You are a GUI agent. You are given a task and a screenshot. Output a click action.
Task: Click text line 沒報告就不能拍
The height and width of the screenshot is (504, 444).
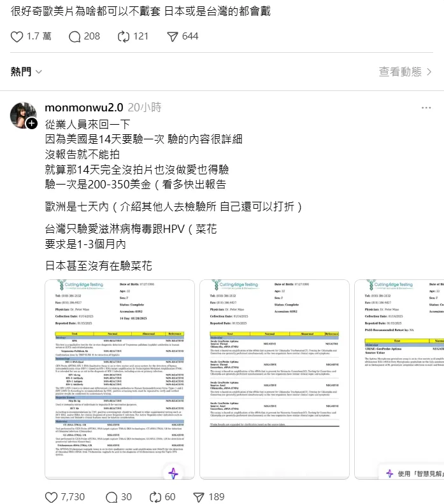pyautogui.click(x=82, y=154)
